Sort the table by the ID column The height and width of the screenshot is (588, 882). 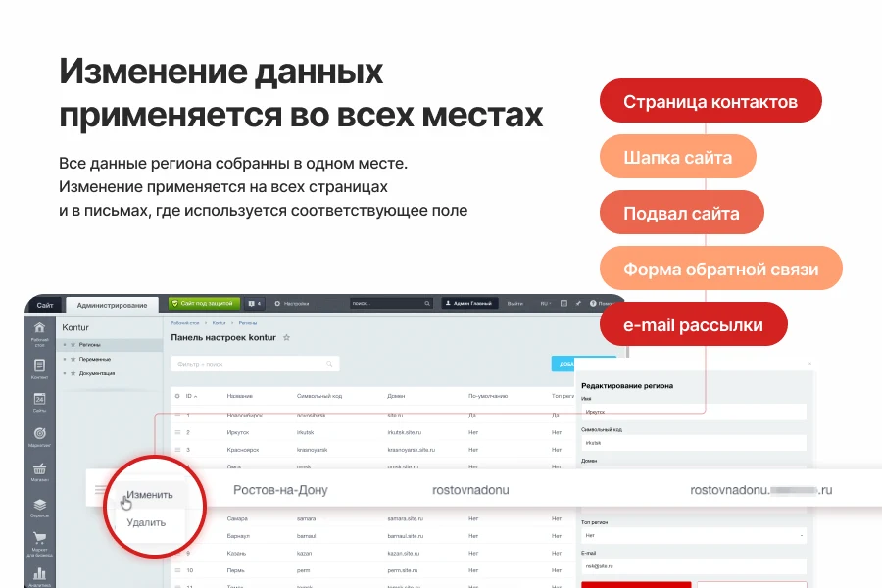pos(191,396)
